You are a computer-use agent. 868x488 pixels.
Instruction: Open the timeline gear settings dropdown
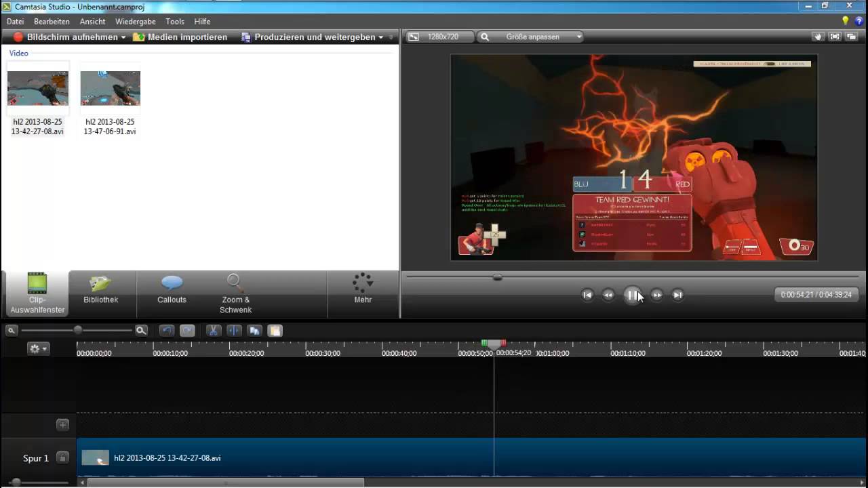pyautogui.click(x=38, y=348)
